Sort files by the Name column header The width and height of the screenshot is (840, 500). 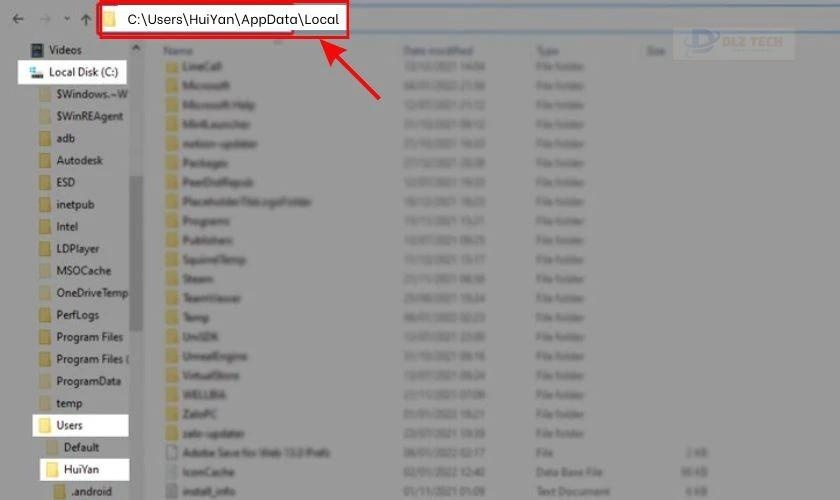tap(178, 50)
